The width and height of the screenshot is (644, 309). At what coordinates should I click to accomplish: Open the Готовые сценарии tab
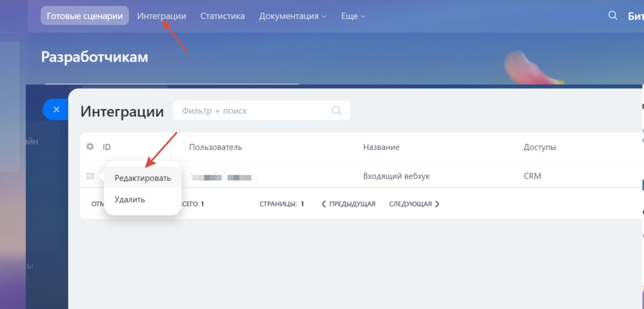point(85,16)
